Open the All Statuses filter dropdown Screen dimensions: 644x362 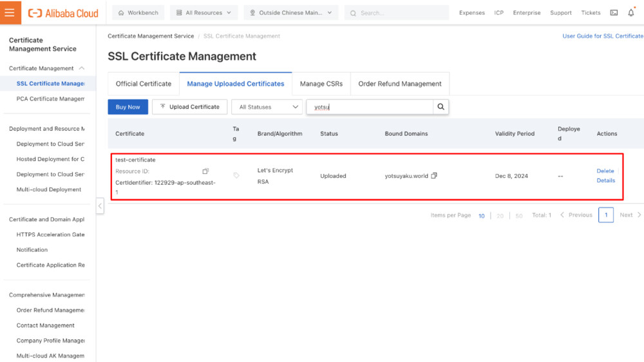(267, 107)
